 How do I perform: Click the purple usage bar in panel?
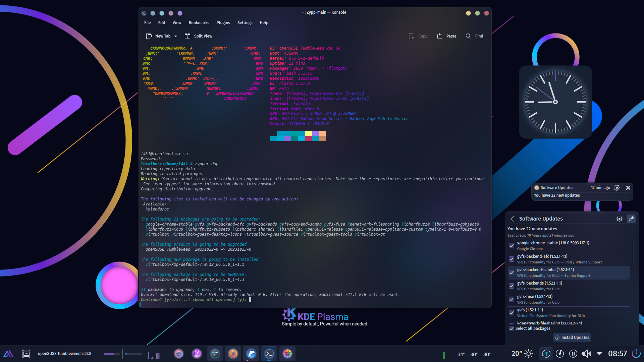(x=112, y=354)
